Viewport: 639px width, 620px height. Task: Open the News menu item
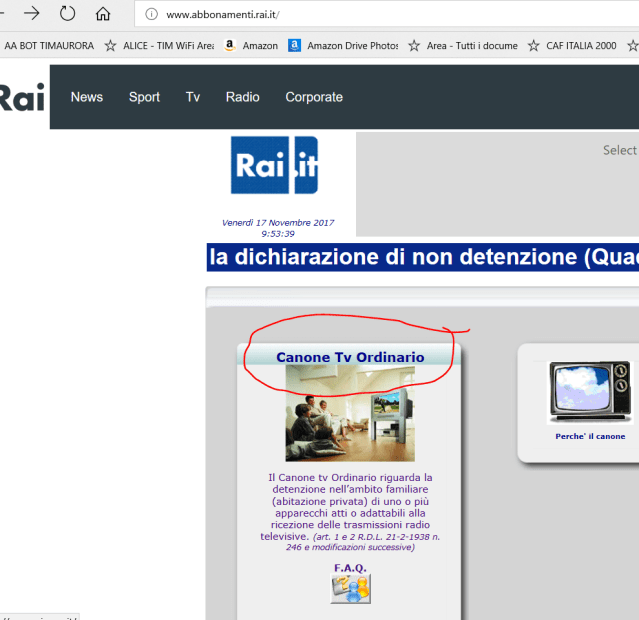tap(87, 97)
